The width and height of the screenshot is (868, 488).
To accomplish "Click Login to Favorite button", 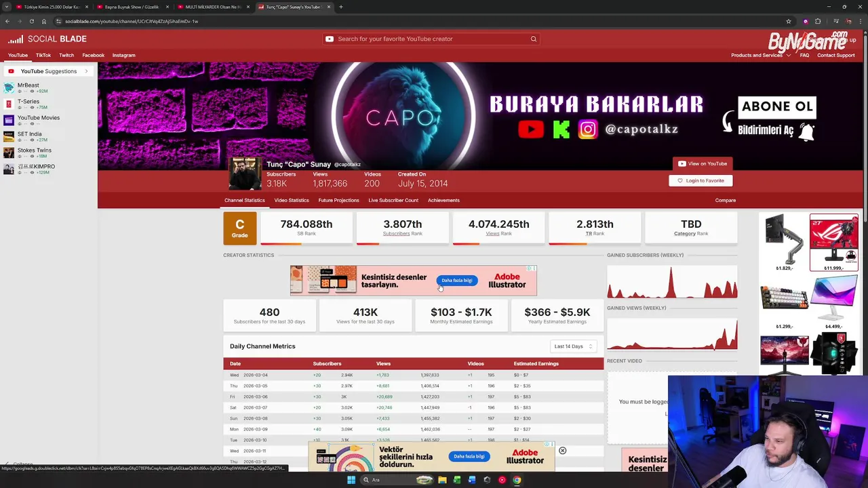I will click(x=701, y=180).
